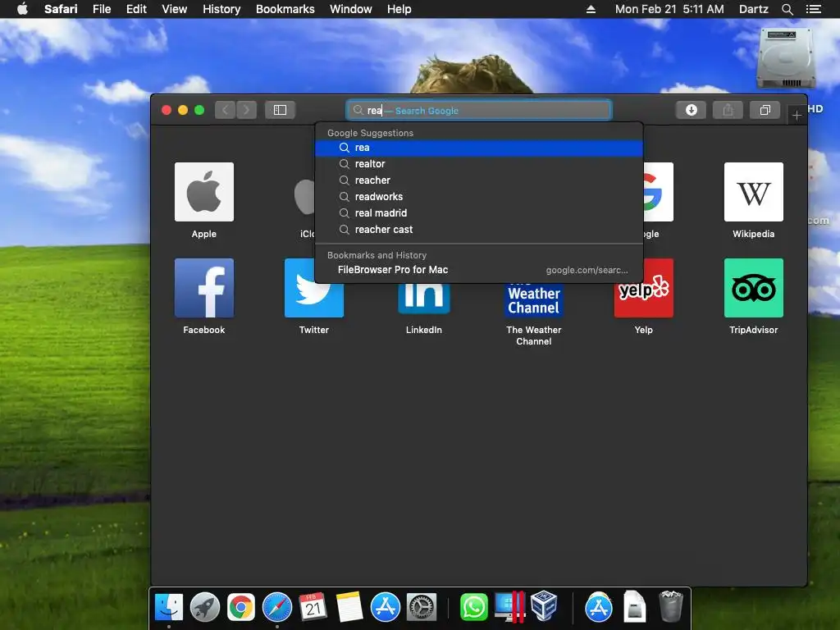Open The Weather Channel favorite tile
The height and width of the screenshot is (630, 840).
coord(533,300)
